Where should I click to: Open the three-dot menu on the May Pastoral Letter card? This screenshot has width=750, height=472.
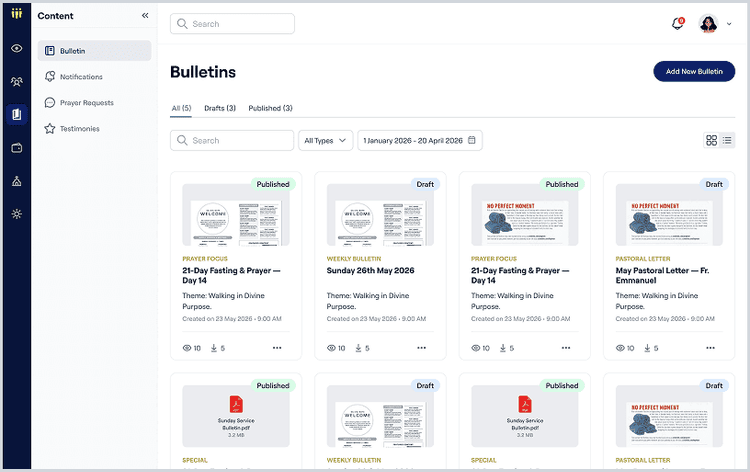[710, 348]
